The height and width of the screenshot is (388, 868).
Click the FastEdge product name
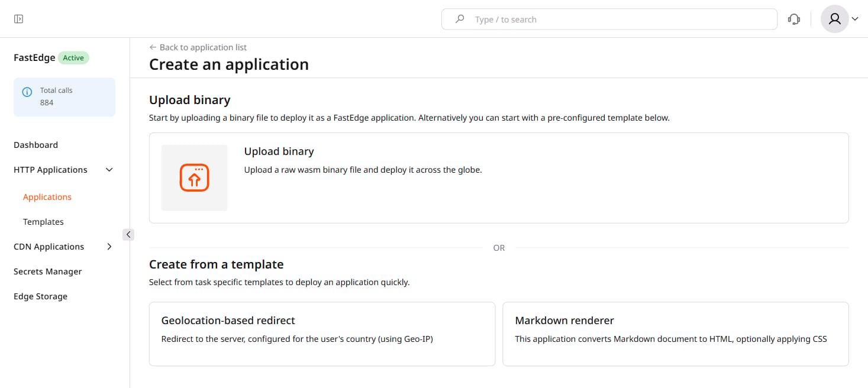point(34,58)
